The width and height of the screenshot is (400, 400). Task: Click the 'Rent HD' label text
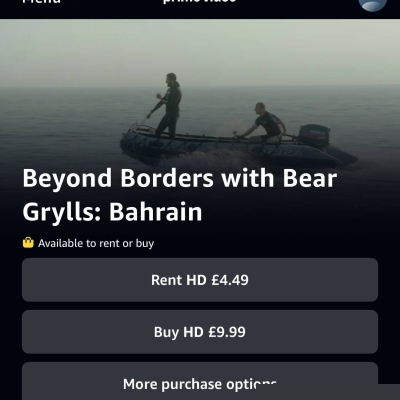(x=179, y=280)
